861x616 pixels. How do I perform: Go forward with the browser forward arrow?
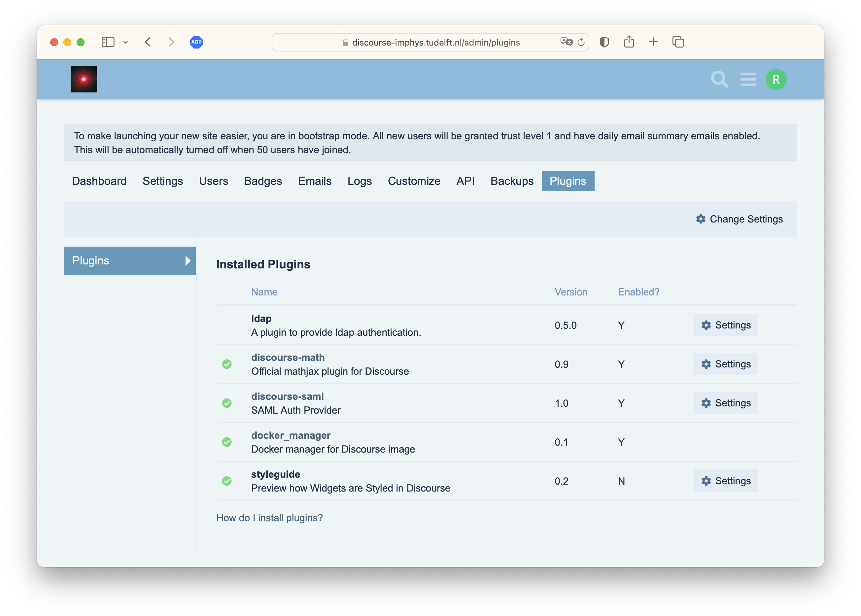pos(171,42)
